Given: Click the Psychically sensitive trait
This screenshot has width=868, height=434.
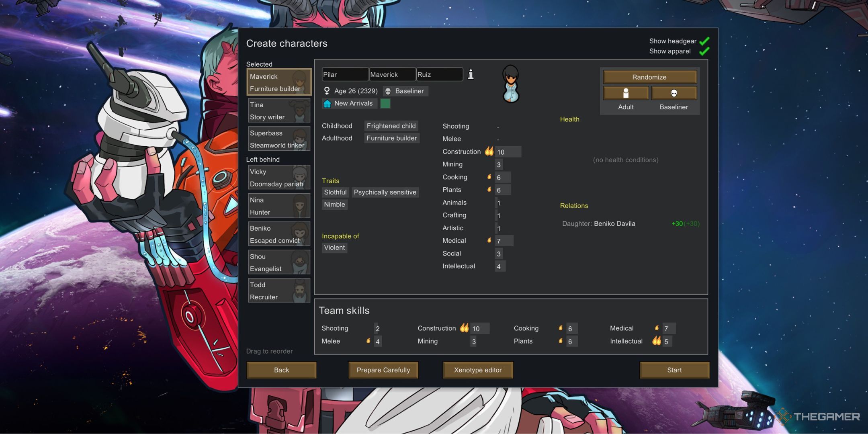Looking at the screenshot, I should click(385, 192).
